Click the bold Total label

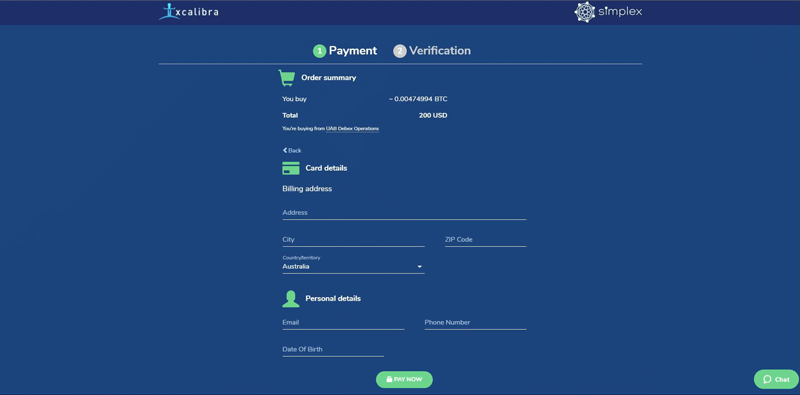290,115
